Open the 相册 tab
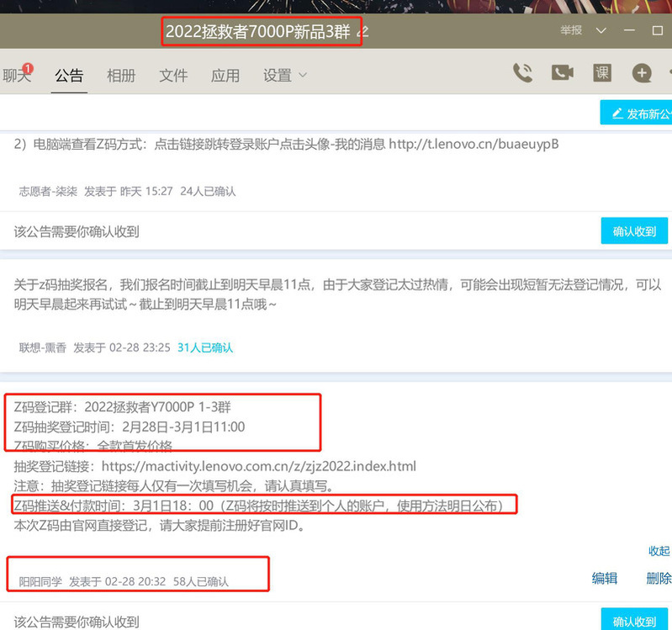Viewport: 672px width, 630px height. pyautogui.click(x=121, y=76)
